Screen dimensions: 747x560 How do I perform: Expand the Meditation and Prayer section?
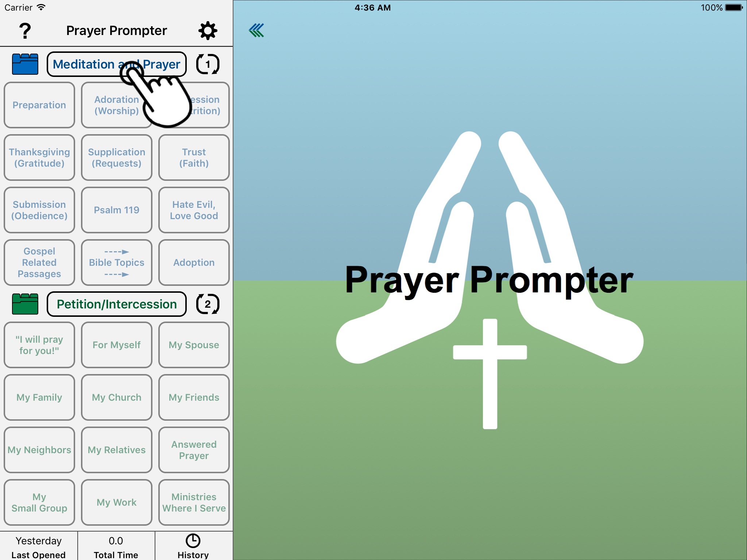[x=116, y=64]
